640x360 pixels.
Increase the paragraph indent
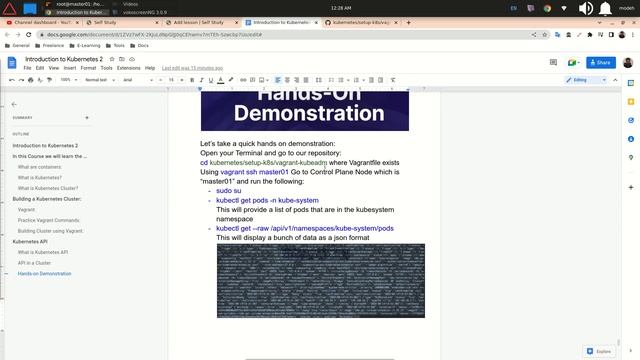pyautogui.click(x=381, y=80)
